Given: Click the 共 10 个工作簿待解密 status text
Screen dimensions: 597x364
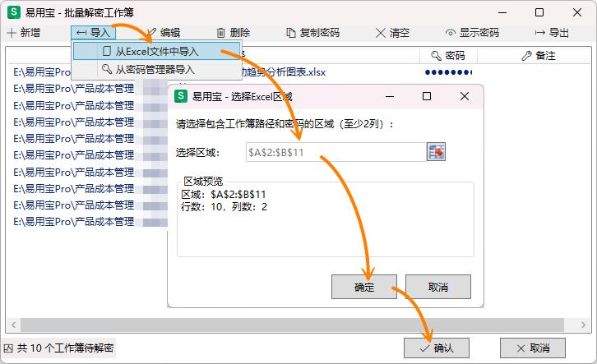Looking at the screenshot, I should point(65,348).
